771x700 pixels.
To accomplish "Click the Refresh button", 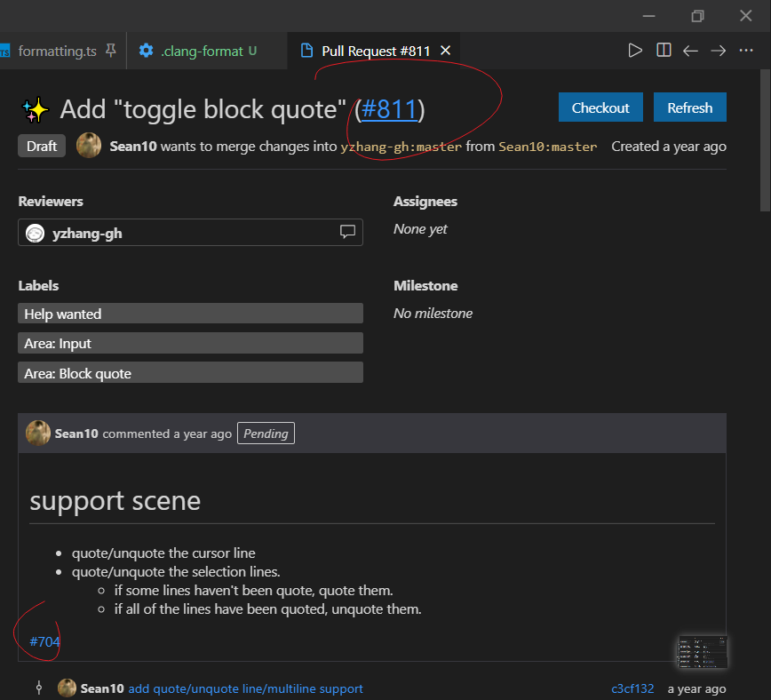I will pos(689,107).
